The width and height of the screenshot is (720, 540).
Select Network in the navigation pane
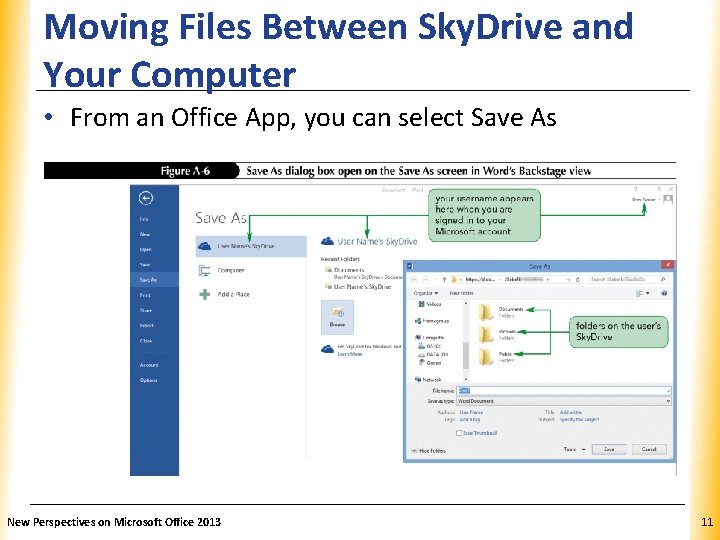(428, 380)
